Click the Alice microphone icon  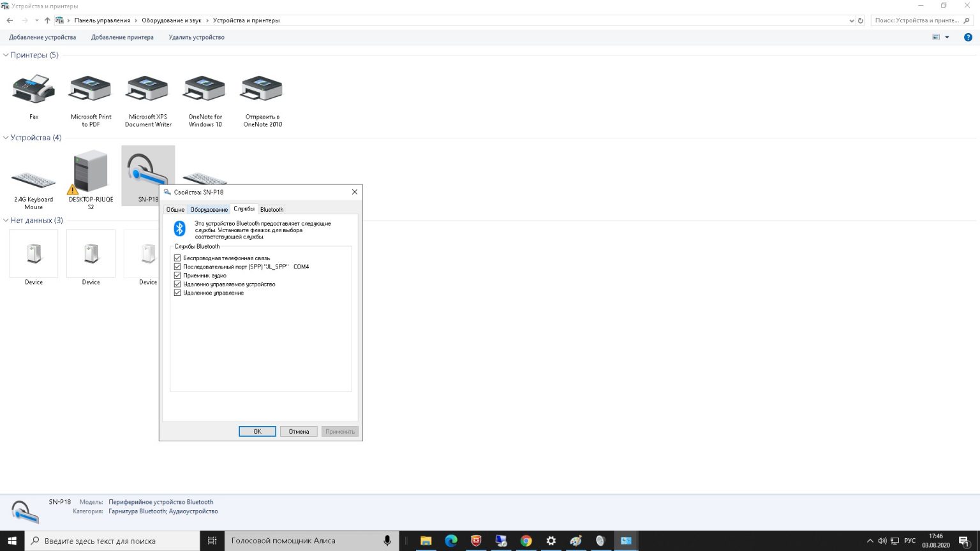tap(387, 541)
